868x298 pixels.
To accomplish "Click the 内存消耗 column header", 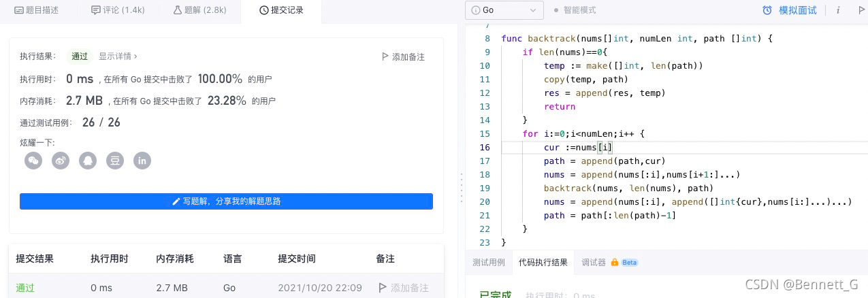I will (175, 259).
